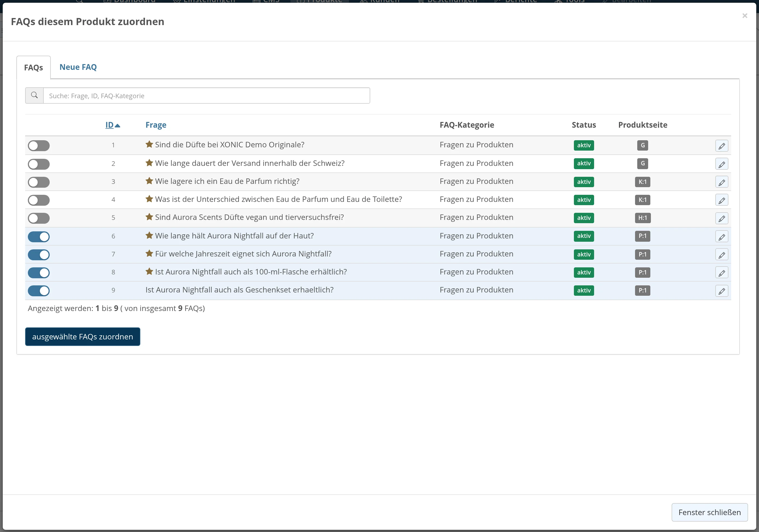759x532 pixels.
Task: Focus the FAQ search input field
Action: pyautogui.click(x=207, y=95)
